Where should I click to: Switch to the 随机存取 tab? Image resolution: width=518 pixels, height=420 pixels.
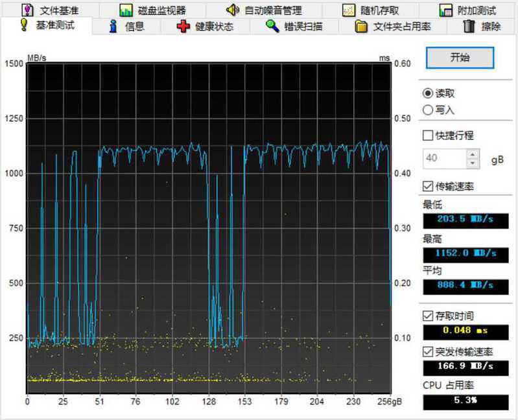tap(371, 10)
